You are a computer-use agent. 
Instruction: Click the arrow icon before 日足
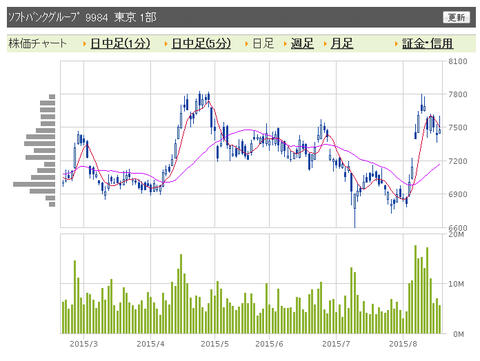click(247, 44)
